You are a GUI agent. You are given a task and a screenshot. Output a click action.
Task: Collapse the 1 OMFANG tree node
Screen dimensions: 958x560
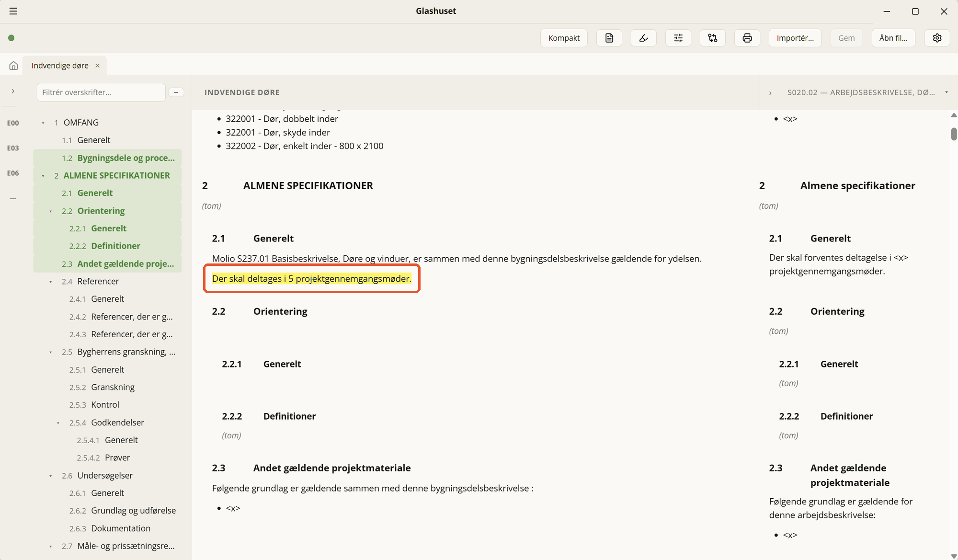coord(43,123)
